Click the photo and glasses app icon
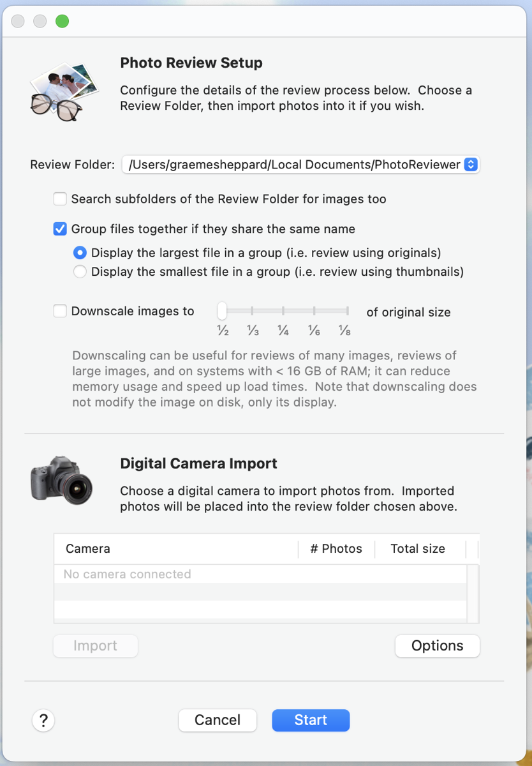 click(64, 91)
